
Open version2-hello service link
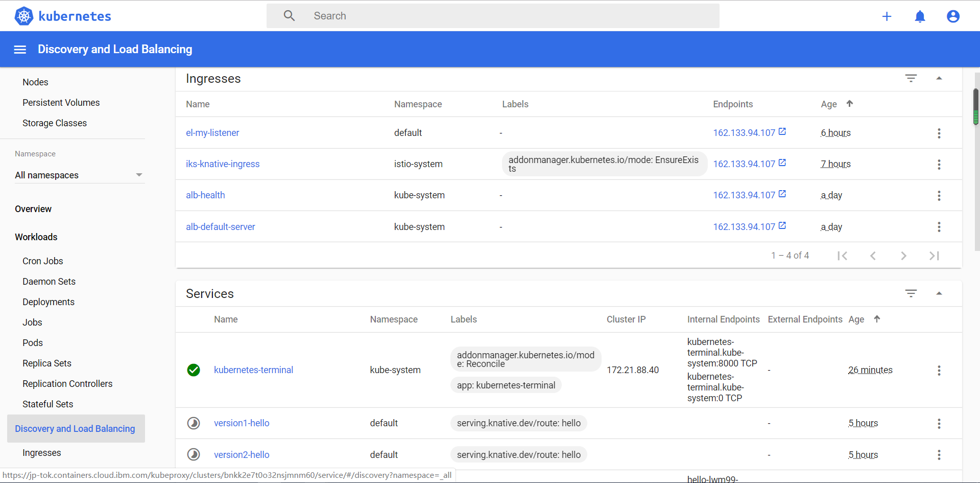pyautogui.click(x=242, y=455)
